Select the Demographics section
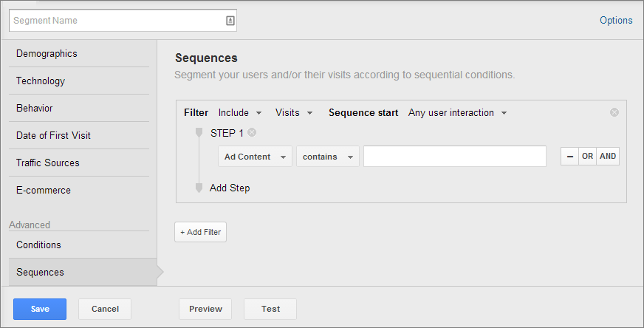 click(47, 54)
